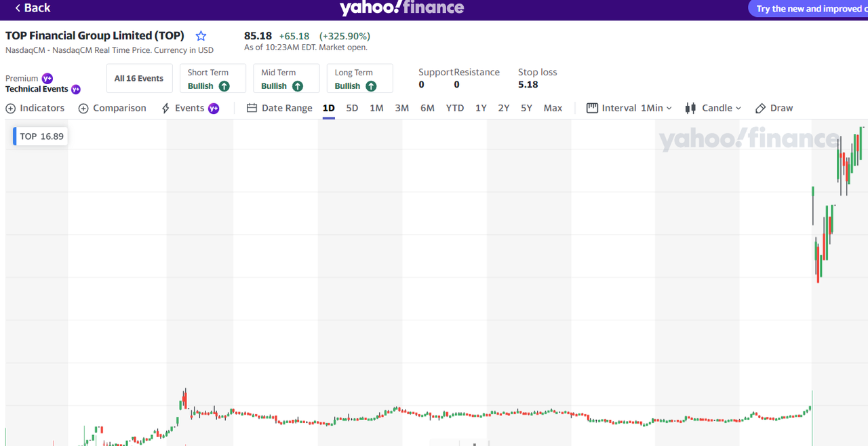Viewport: 868px width, 446px height.
Task: Click Mid Term bullish up-arrow icon
Action: (x=297, y=86)
